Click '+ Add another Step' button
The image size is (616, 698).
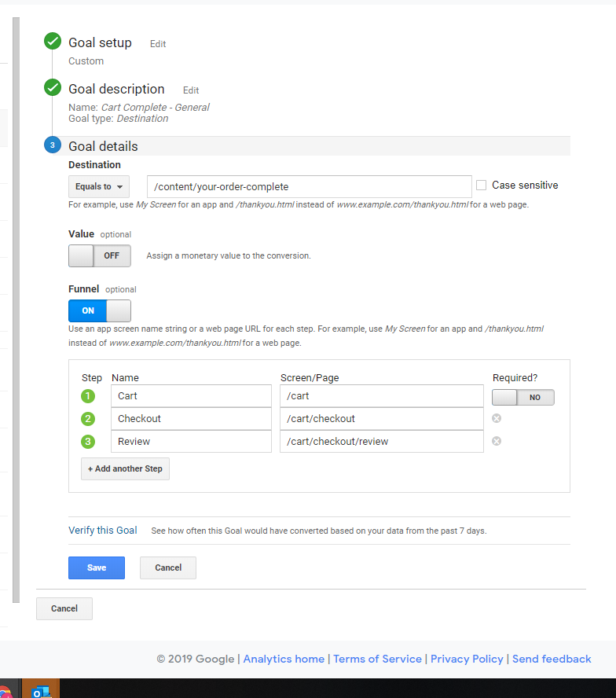[x=125, y=468]
